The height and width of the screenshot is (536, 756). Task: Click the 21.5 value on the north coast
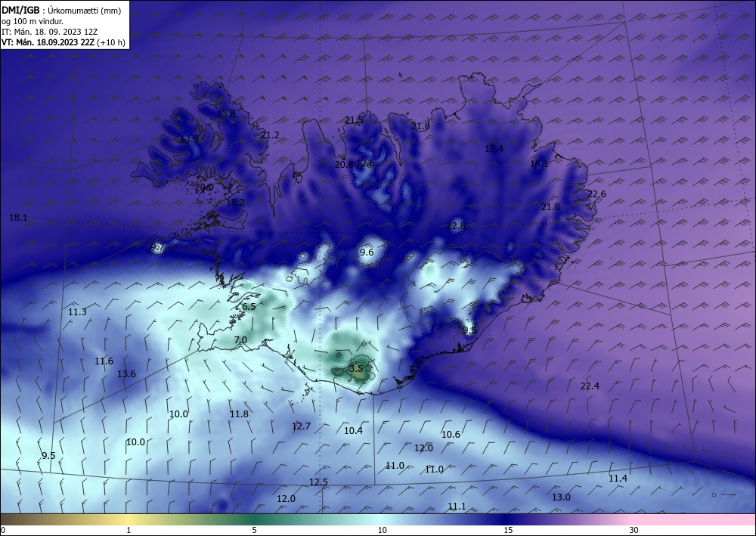point(354,120)
